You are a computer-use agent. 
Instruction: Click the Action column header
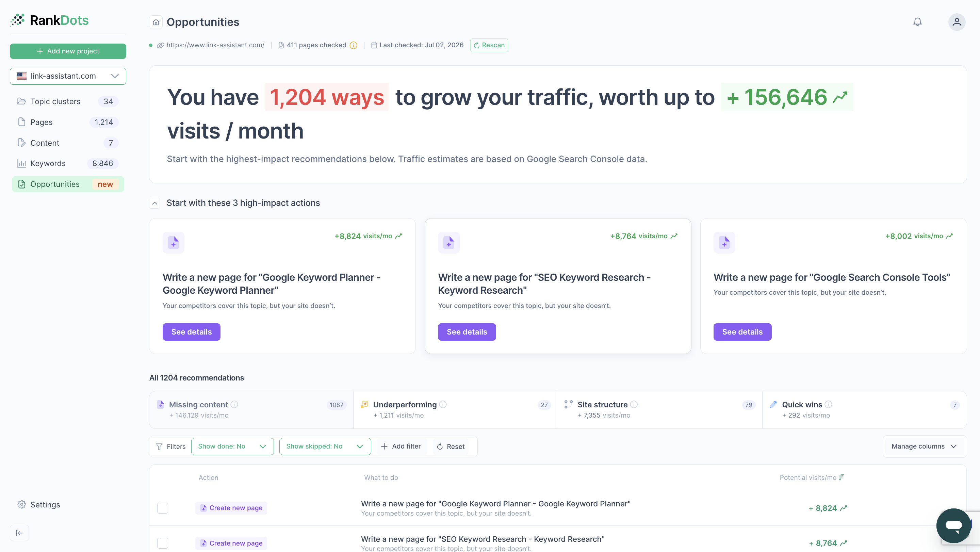pyautogui.click(x=209, y=477)
